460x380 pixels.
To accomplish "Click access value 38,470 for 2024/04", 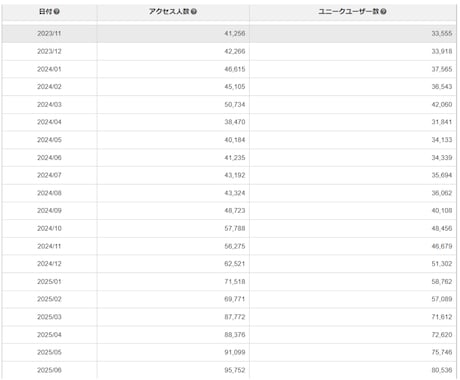I will click(x=235, y=122).
